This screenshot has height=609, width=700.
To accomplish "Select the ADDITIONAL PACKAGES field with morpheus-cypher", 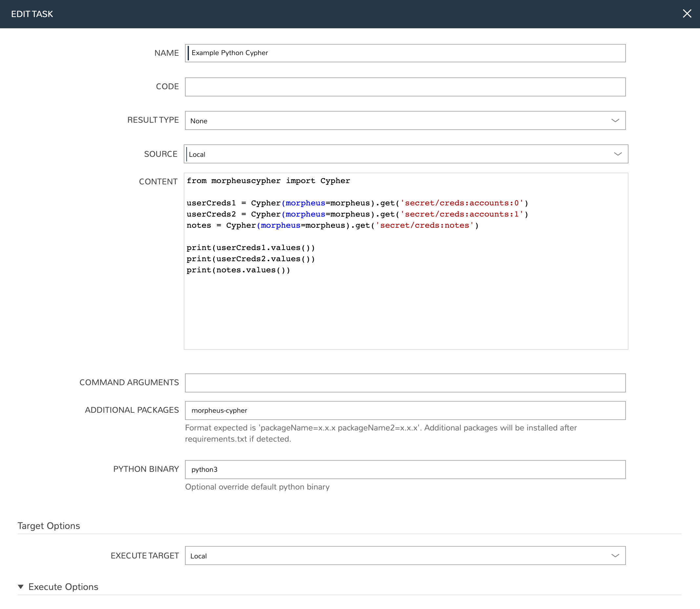I will click(x=405, y=410).
